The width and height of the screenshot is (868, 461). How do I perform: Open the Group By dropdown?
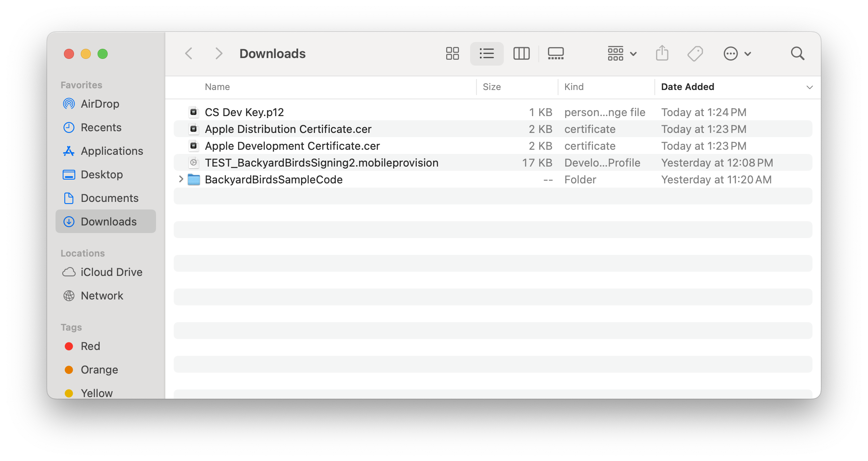click(x=622, y=53)
